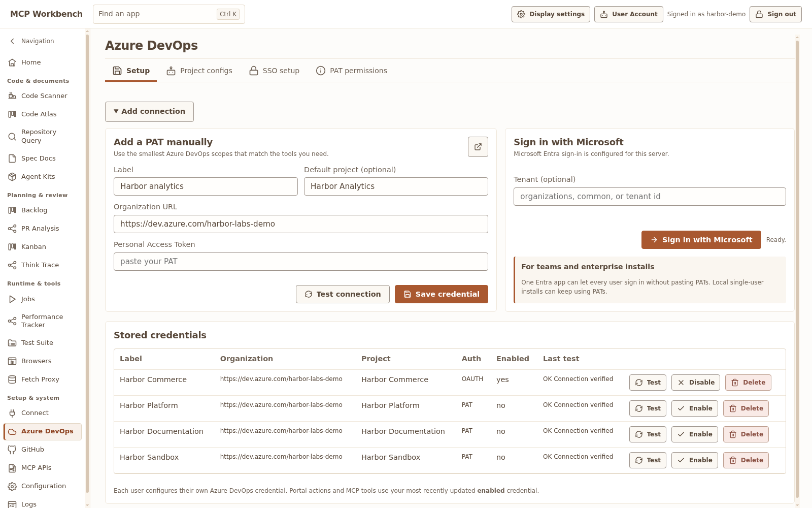Open the PAT permissions tab
The height and width of the screenshot is (508, 812).
(352, 71)
